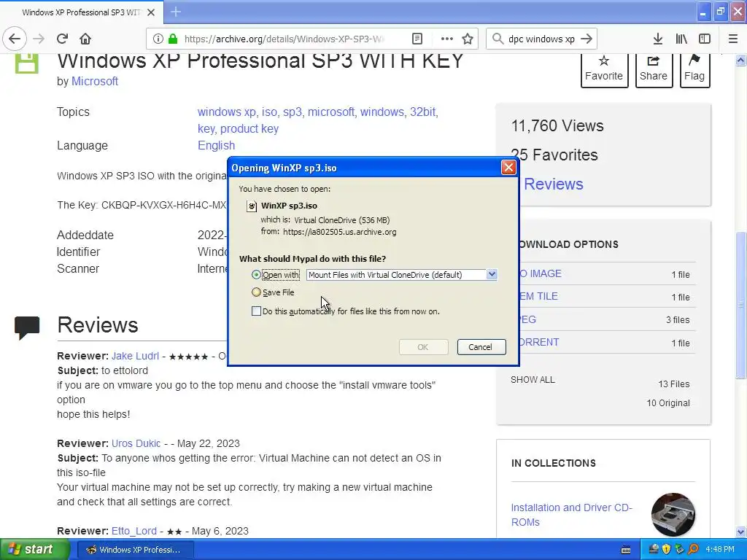The height and width of the screenshot is (560, 747).
Task: Open the hamburger application menu
Action: 732,39
